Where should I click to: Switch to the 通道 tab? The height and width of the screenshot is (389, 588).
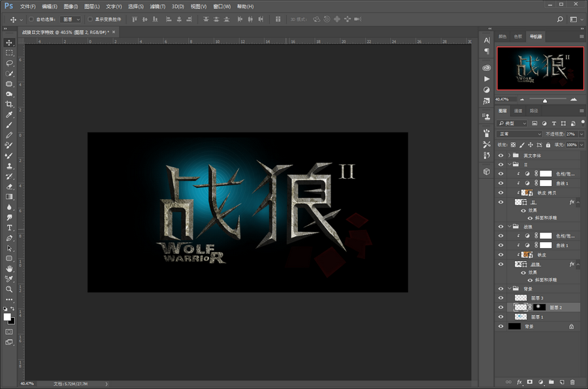click(x=518, y=111)
